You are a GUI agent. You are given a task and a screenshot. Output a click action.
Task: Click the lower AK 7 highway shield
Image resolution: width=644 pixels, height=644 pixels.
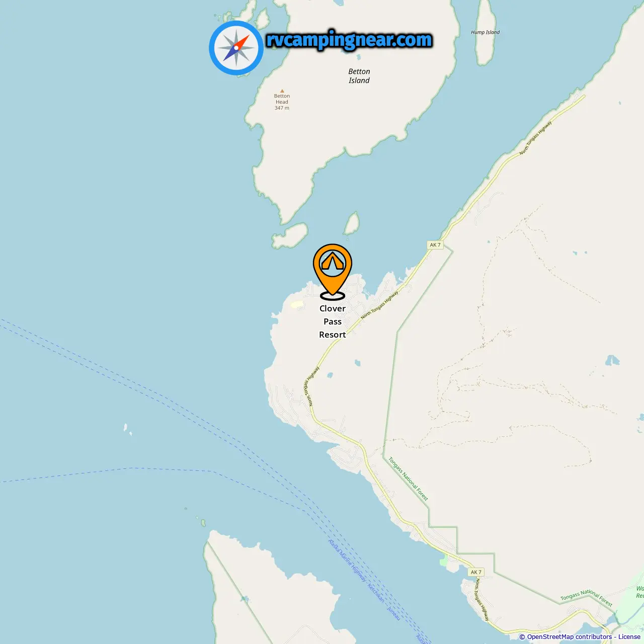pyautogui.click(x=476, y=572)
